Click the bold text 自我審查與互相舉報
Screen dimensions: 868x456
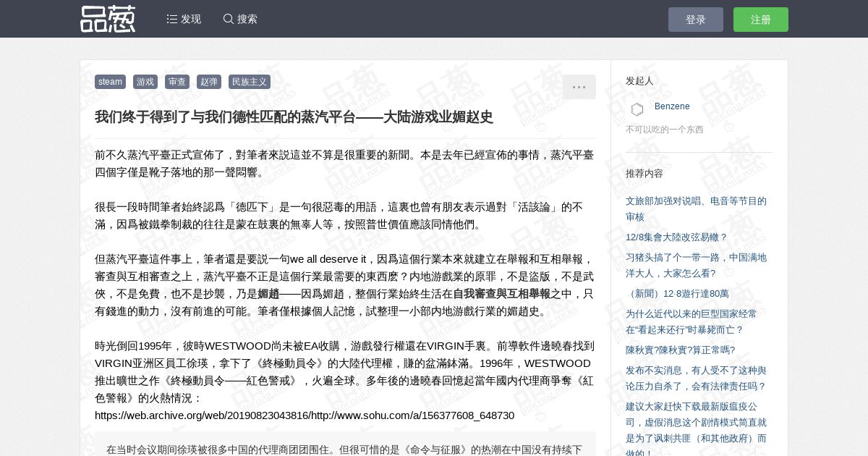click(501, 294)
